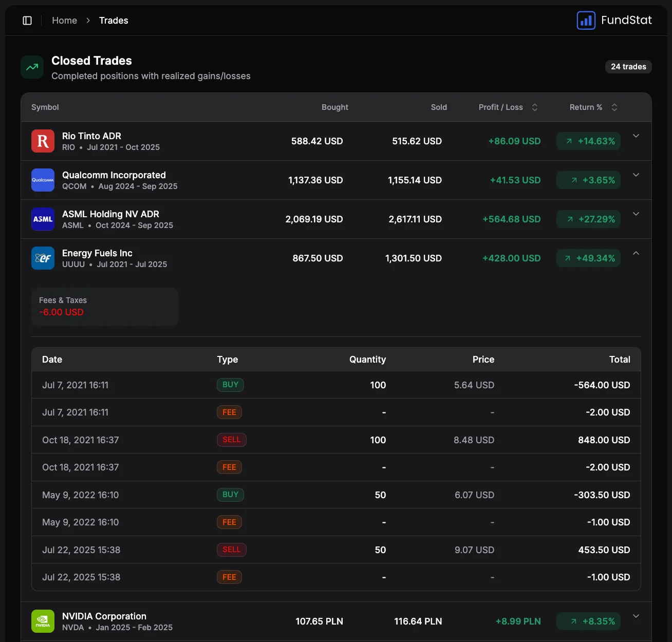Select the ASML Holding logo icon
This screenshot has height=642, width=672.
point(43,219)
